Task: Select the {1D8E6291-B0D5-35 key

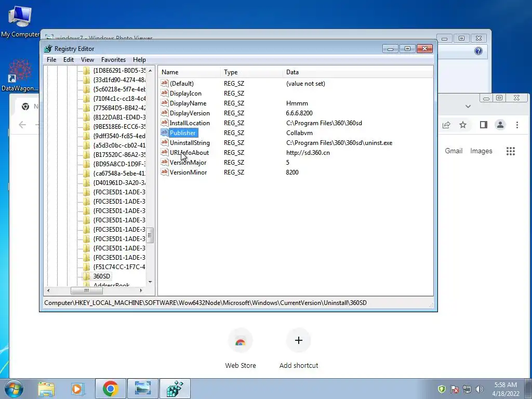Action: point(119,71)
